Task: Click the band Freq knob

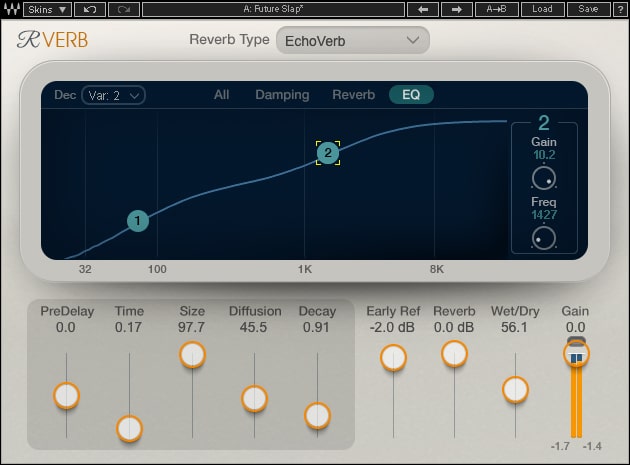Action: (x=544, y=238)
